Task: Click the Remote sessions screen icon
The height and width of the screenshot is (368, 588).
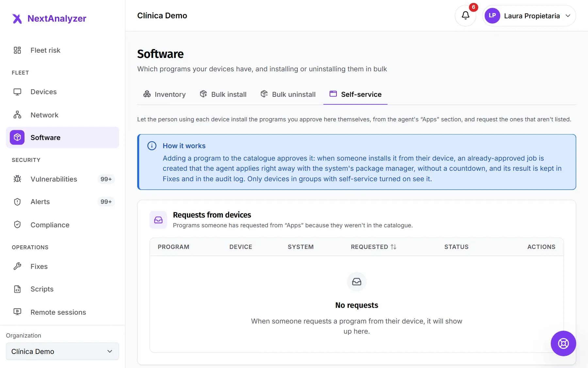Action: pyautogui.click(x=17, y=312)
